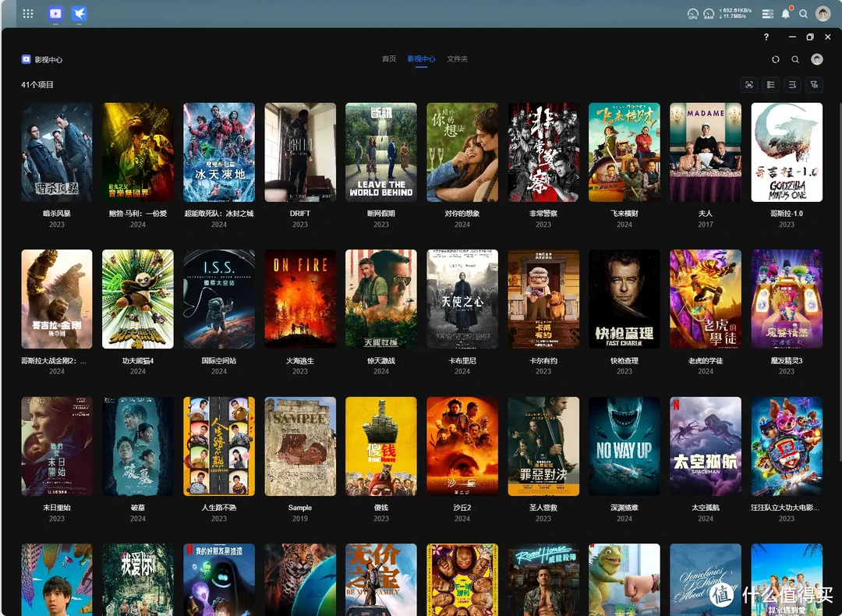
Task: Open the DRIFT movie poster
Action: (x=300, y=153)
